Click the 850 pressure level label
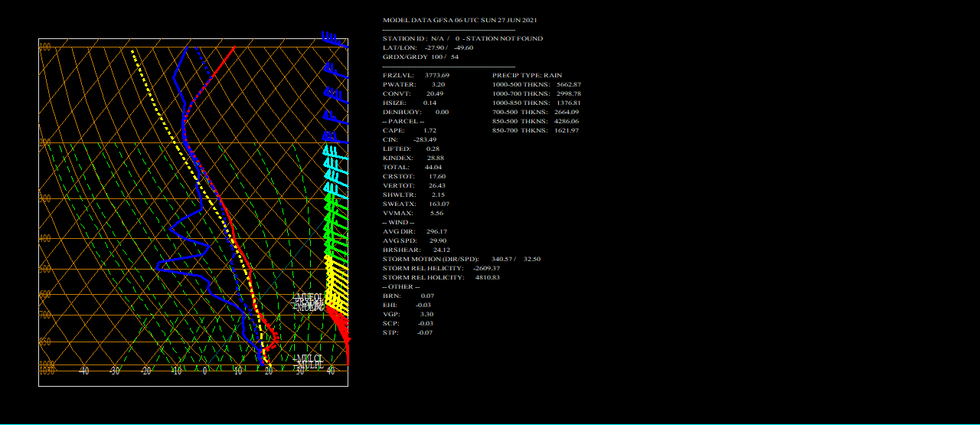The image size is (980, 425). 45,342
